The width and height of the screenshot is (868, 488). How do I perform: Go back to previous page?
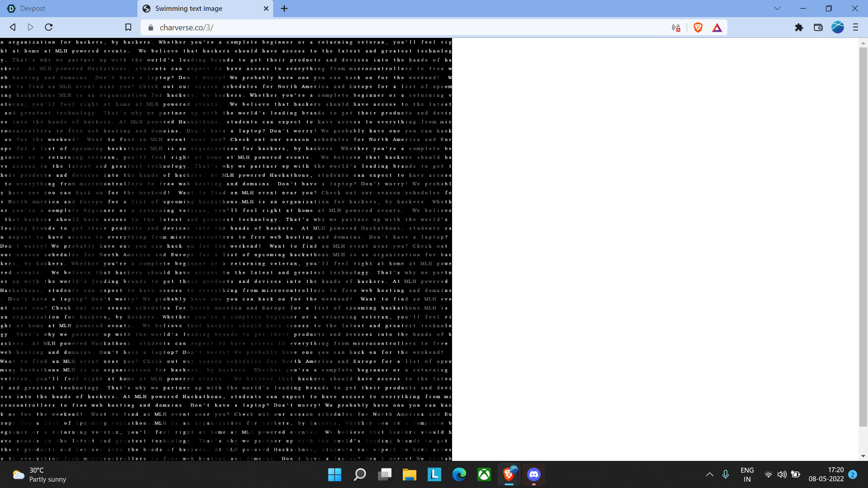pos(13,28)
